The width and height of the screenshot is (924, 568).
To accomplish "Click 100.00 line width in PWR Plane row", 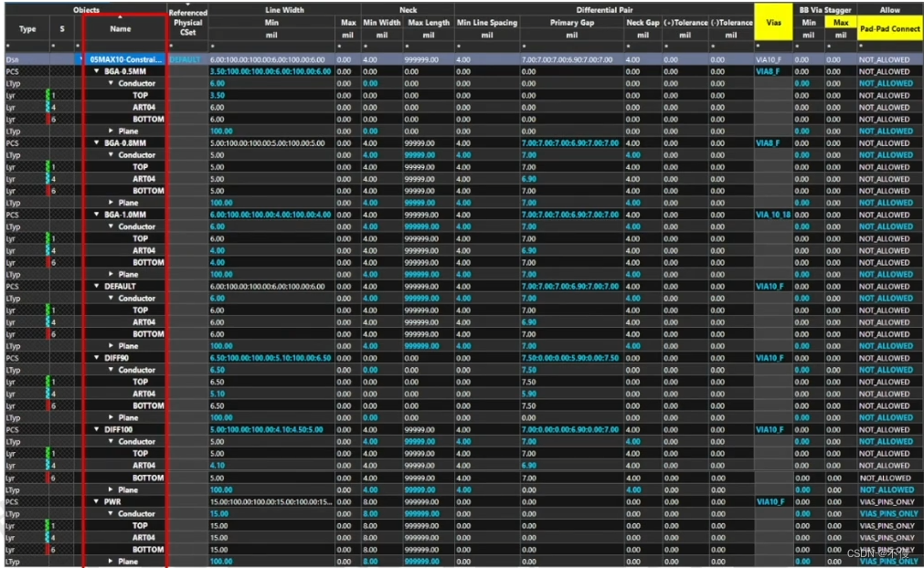I will 221,562.
